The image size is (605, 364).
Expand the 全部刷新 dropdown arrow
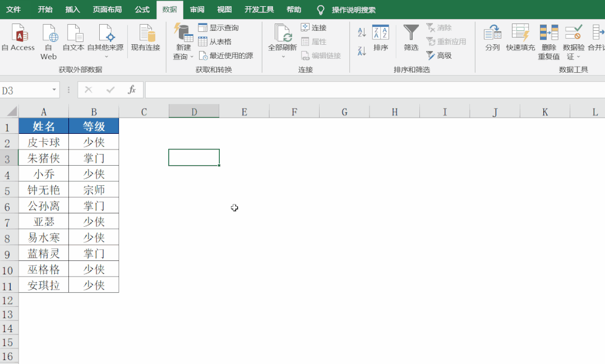pyautogui.click(x=283, y=56)
